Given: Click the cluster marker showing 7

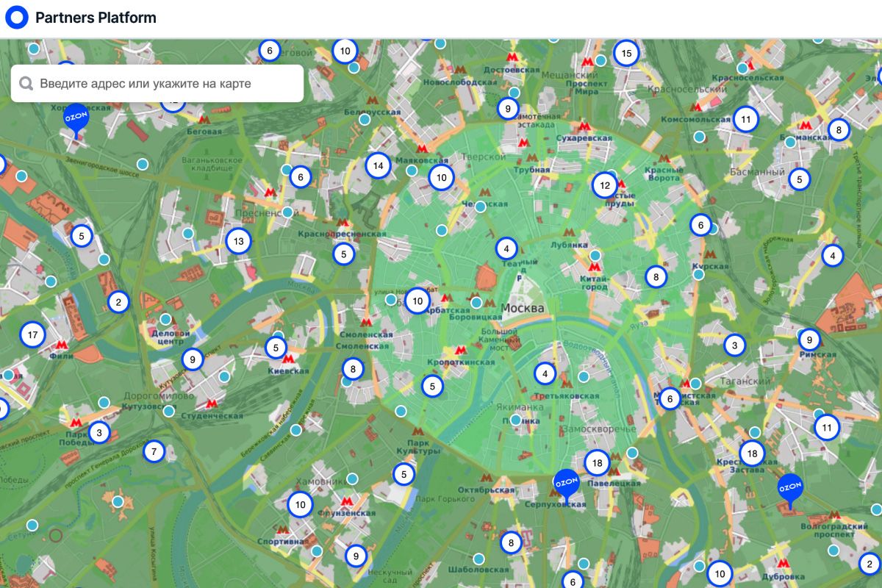Looking at the screenshot, I should pos(154,451).
